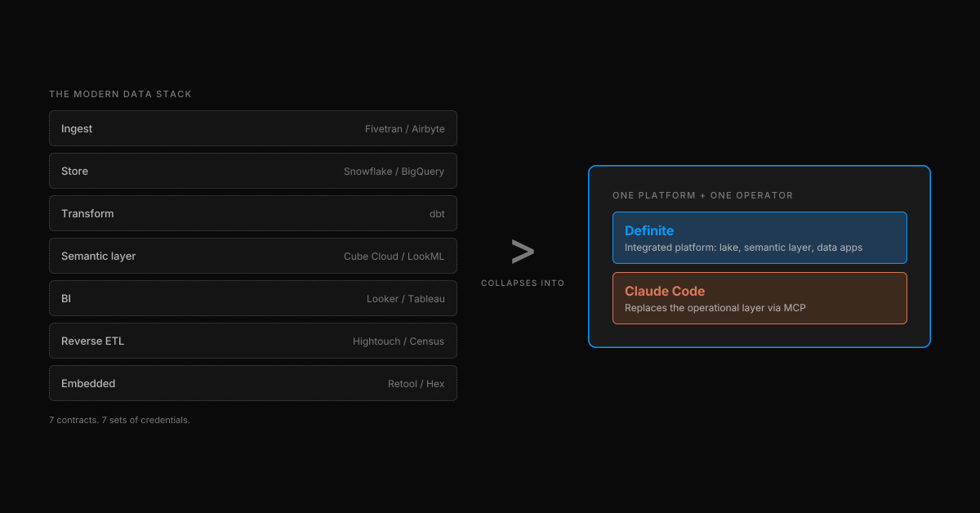This screenshot has height=513, width=980.
Task: Click 'Retool / Hex' text
Action: [x=416, y=384]
